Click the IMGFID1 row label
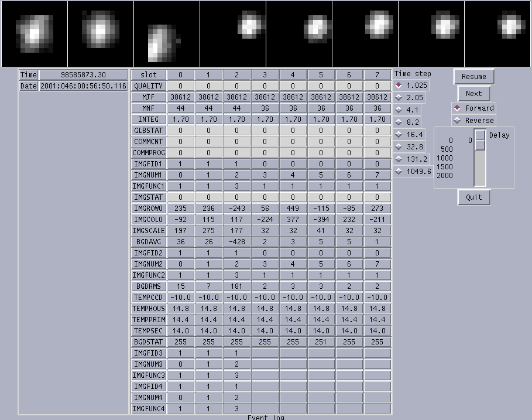The height and width of the screenshot is (420, 532). (149, 164)
